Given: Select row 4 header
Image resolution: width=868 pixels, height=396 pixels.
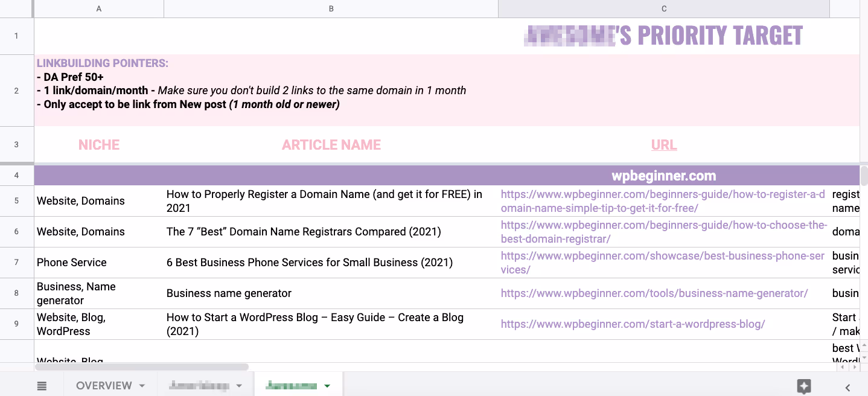Looking at the screenshot, I should tap(17, 175).
